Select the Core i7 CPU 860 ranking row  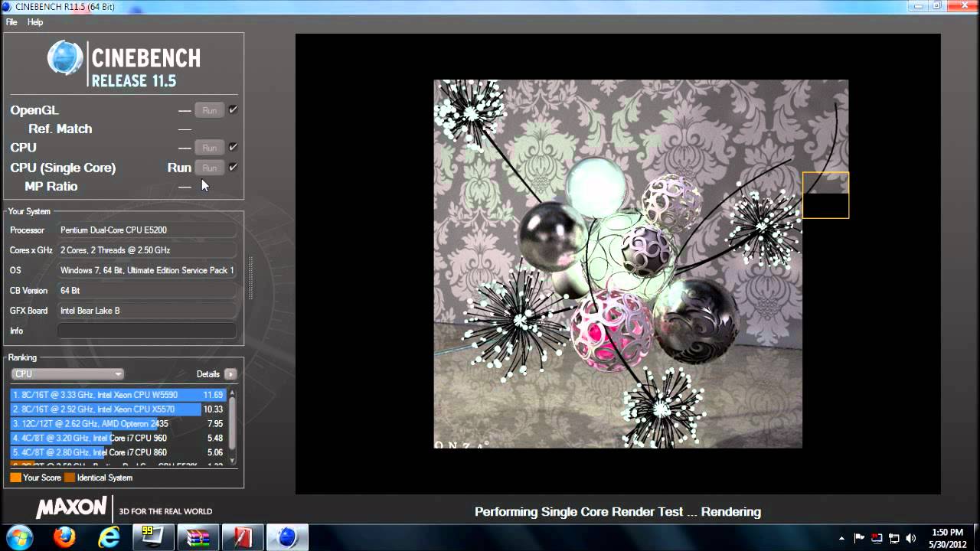pyautogui.click(x=118, y=452)
